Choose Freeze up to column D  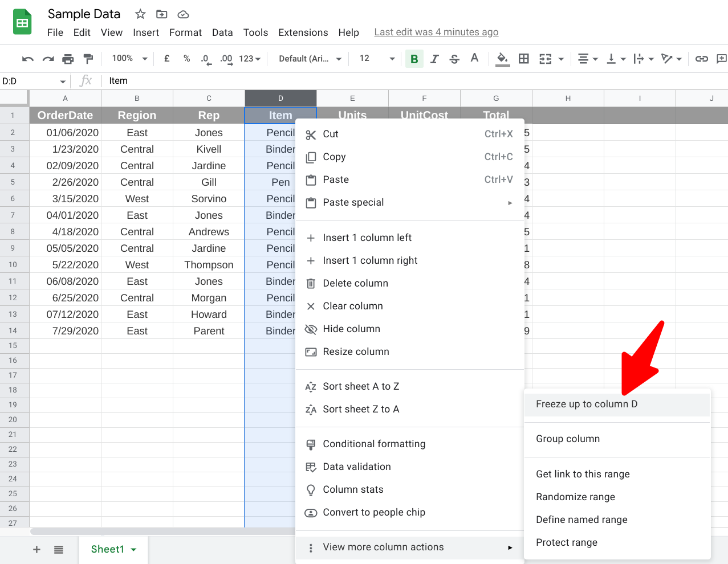587,404
